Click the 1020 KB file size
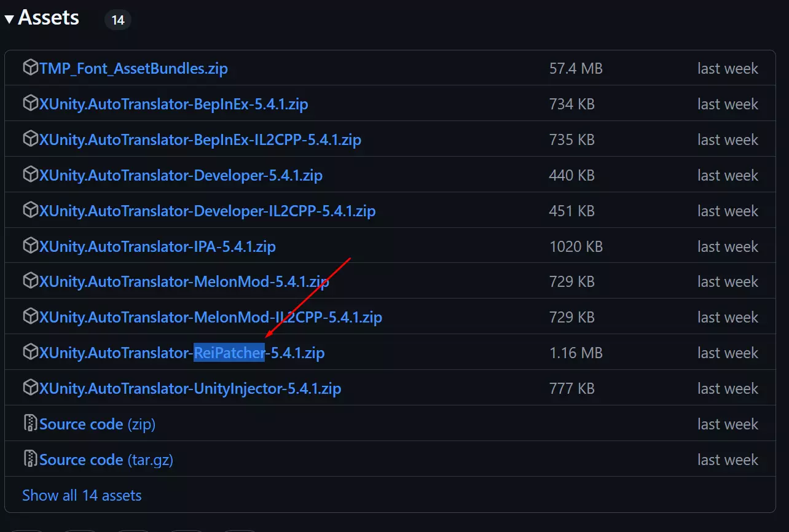 coord(576,246)
